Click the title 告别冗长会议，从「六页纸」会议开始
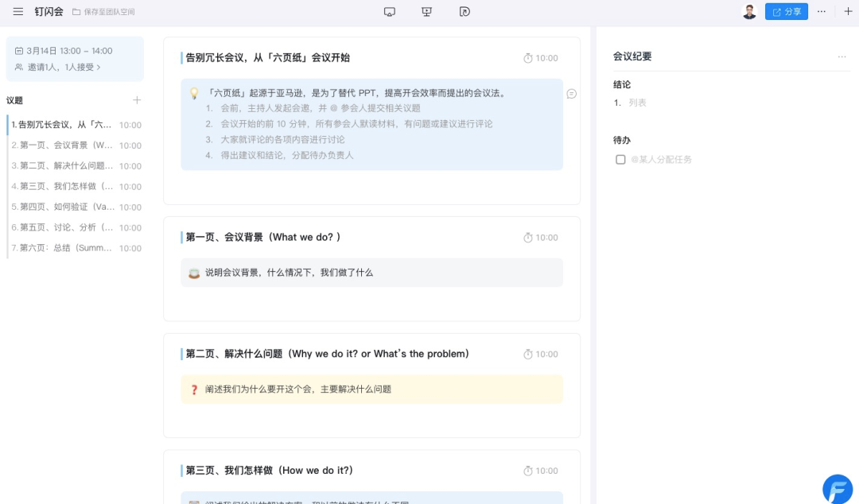The width and height of the screenshot is (859, 504). tap(267, 57)
